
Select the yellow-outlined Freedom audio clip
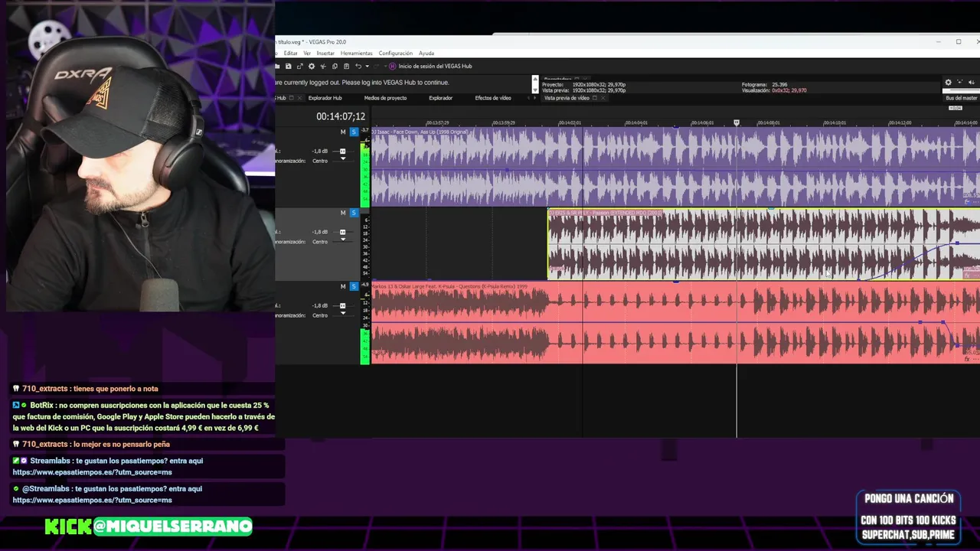(x=764, y=244)
